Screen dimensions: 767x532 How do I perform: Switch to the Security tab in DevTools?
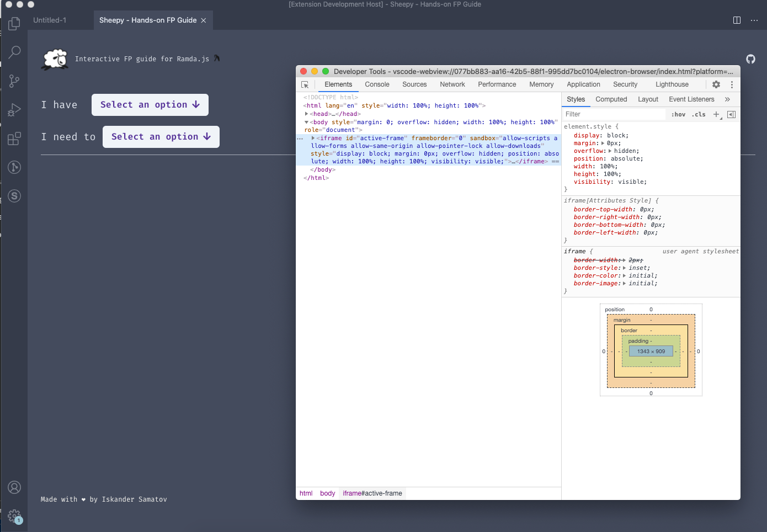click(625, 84)
